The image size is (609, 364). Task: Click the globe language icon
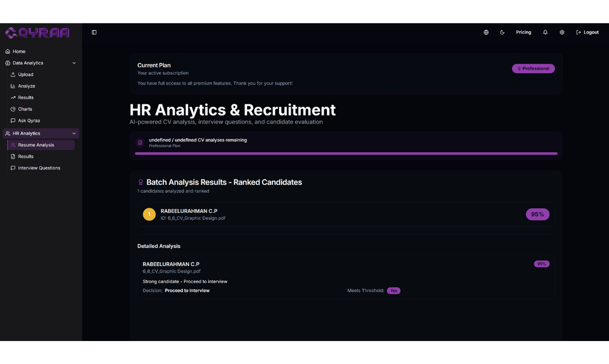point(486,32)
